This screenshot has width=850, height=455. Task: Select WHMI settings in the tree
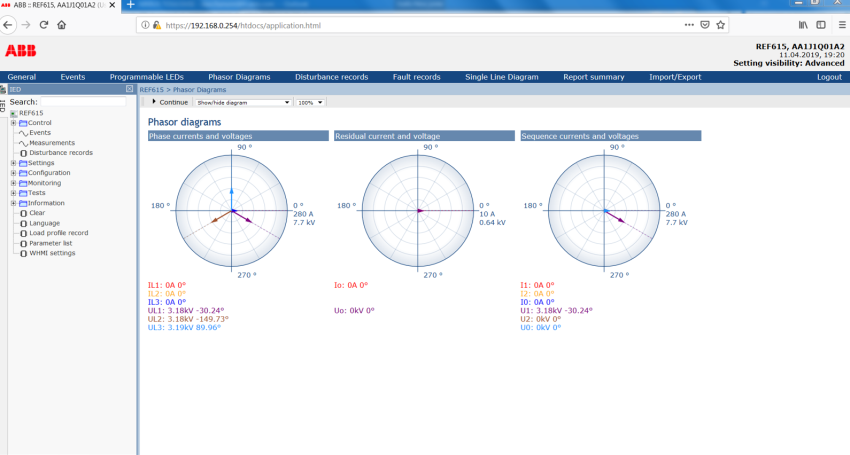pos(52,253)
